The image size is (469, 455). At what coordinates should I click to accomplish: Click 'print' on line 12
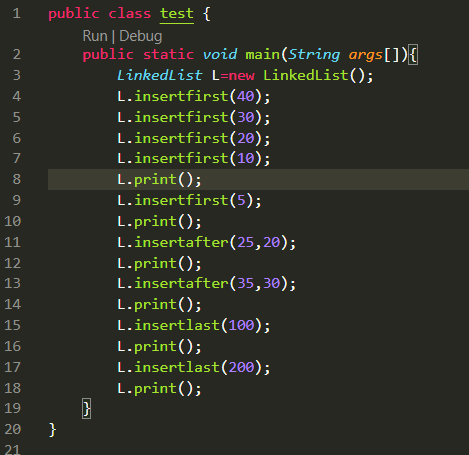155,264
